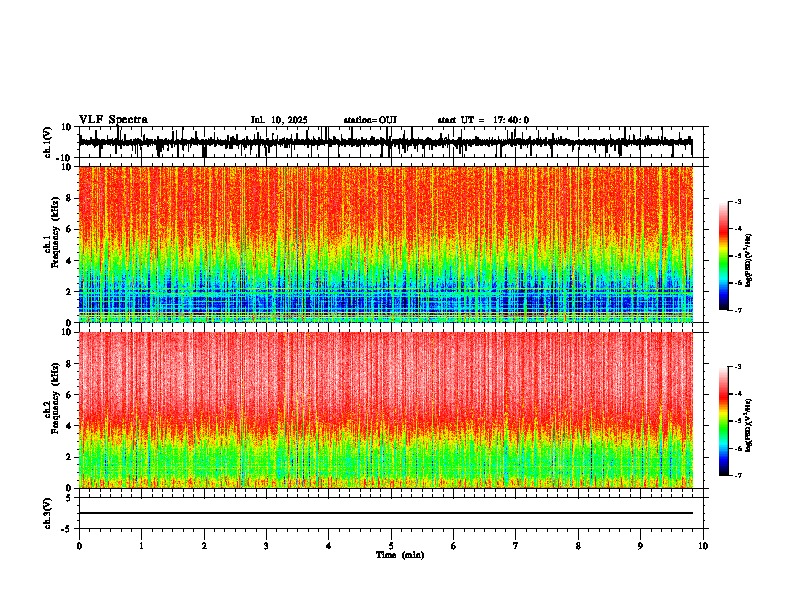The height and width of the screenshot is (612, 792).
Task: Click the ch.1 "Frequency (kHz)" axis label
Action: (55, 232)
